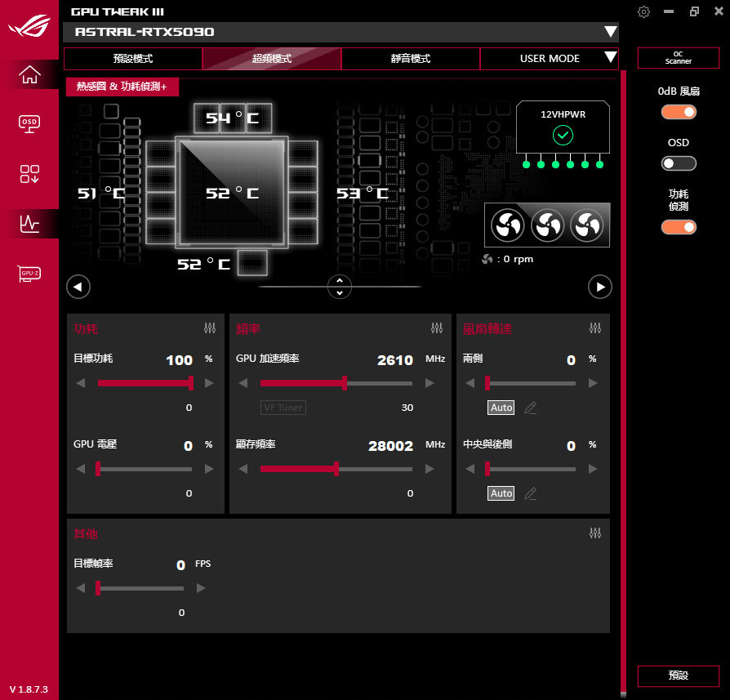The image size is (730, 700).
Task: Increase 目標功耗 with right arrow
Action: coord(209,383)
